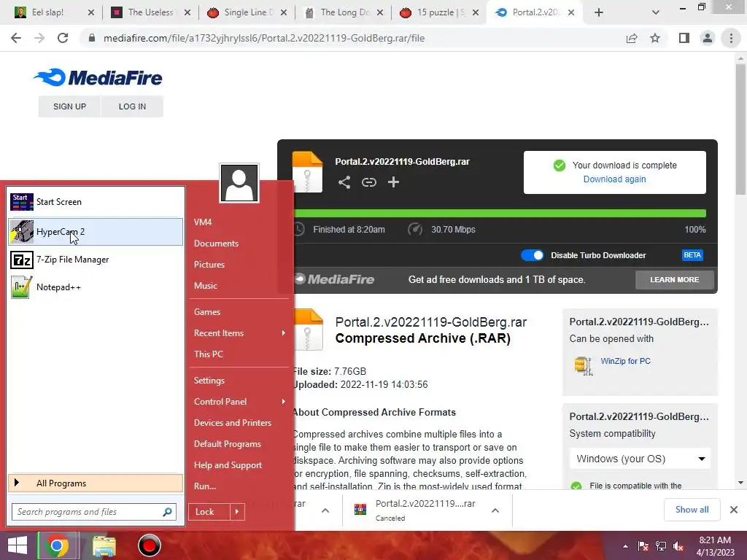The image size is (747, 560).
Task: Switch to The Long Do tab
Action: pyautogui.click(x=343, y=12)
